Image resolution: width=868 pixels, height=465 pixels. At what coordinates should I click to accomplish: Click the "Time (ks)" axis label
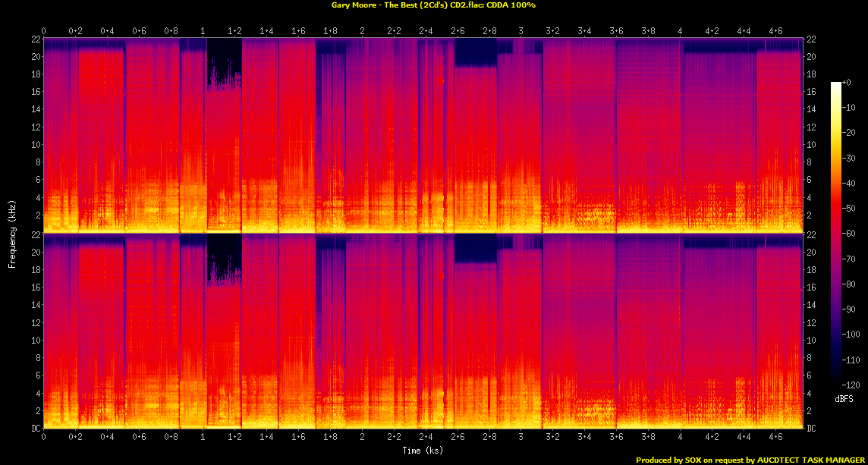point(423,451)
